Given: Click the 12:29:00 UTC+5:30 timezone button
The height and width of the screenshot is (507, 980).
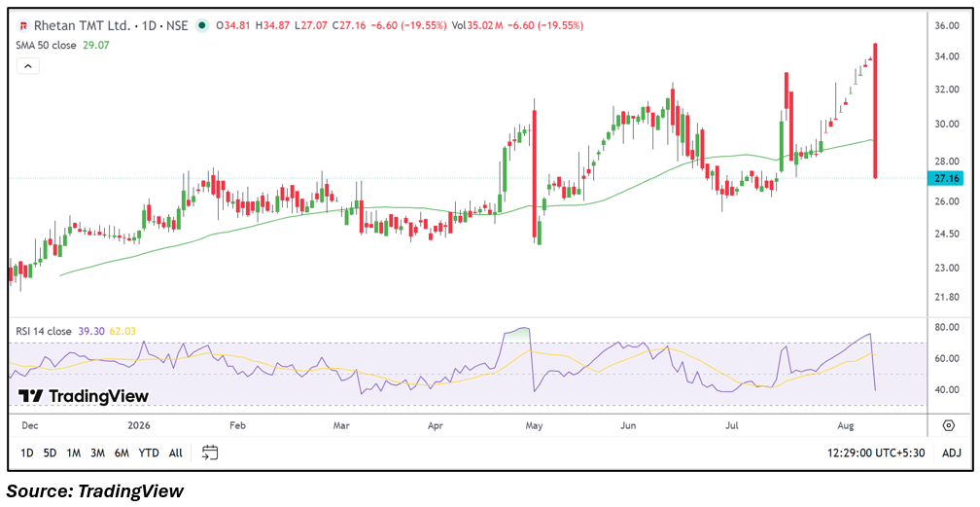Looking at the screenshot, I should (x=874, y=453).
